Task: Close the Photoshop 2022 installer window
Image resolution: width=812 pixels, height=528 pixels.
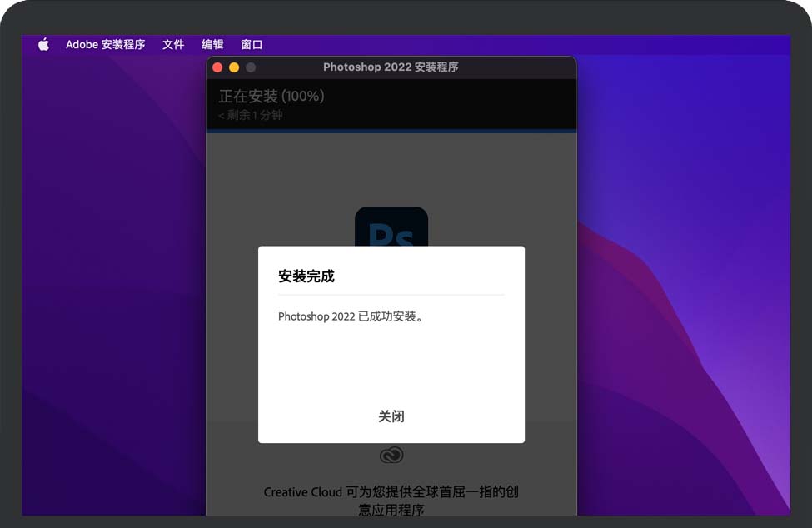Action: click(x=217, y=67)
